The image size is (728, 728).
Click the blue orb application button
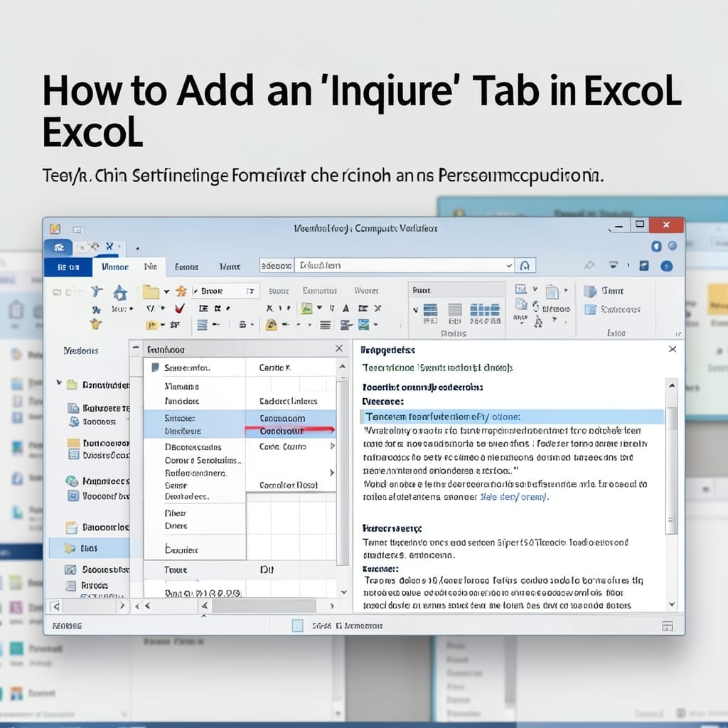coord(58,247)
